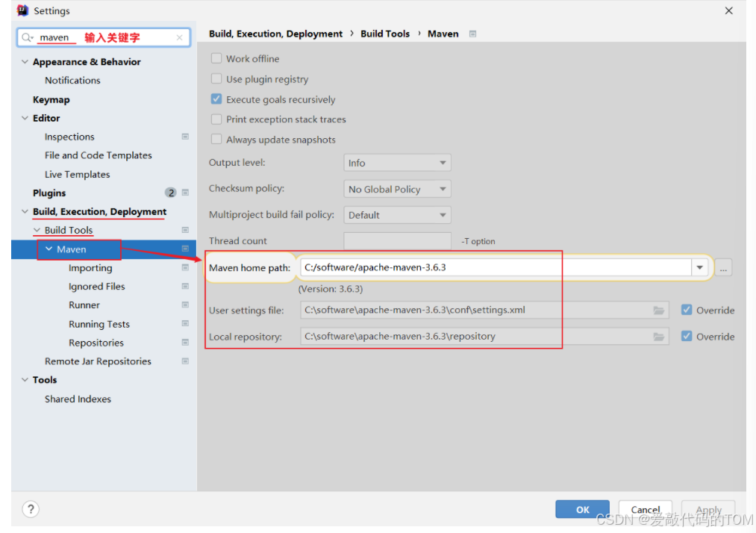Click project-level icon next to Build Tools
Viewport: 756px width, 533px height.
tap(185, 230)
